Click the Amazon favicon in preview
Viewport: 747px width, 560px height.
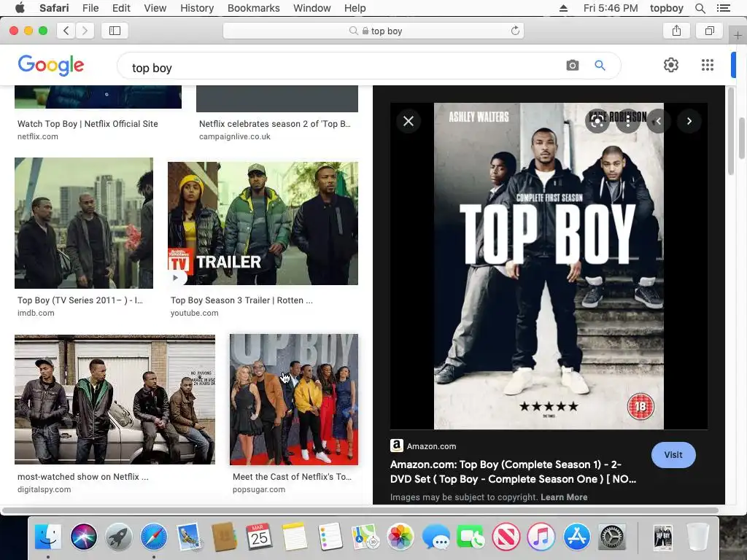(396, 446)
